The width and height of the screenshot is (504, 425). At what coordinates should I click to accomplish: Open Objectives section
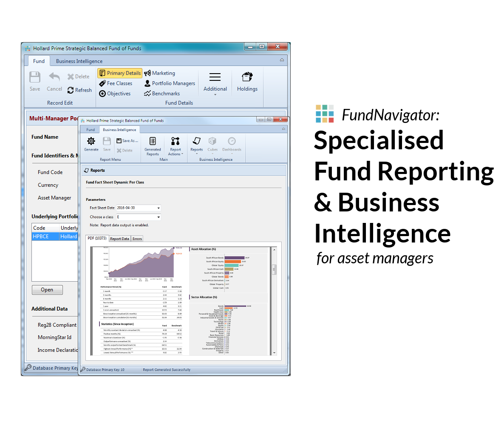pos(115,94)
